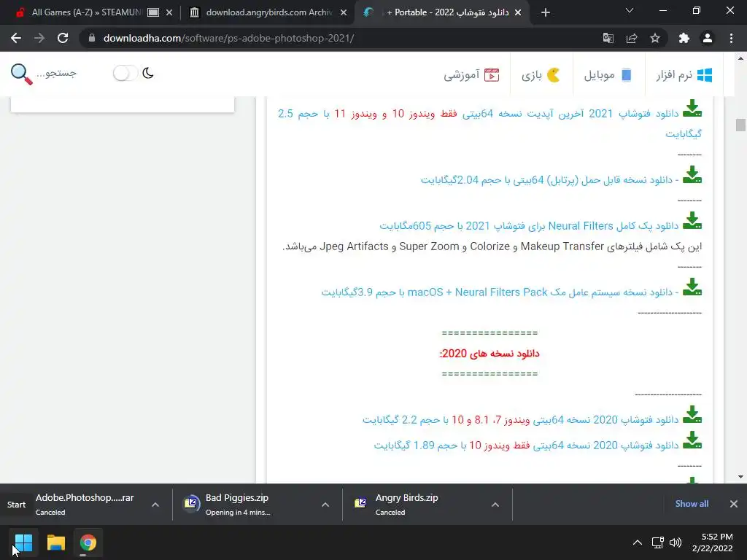
Task: Click the volume speaker icon in system tray
Action: (x=676, y=542)
